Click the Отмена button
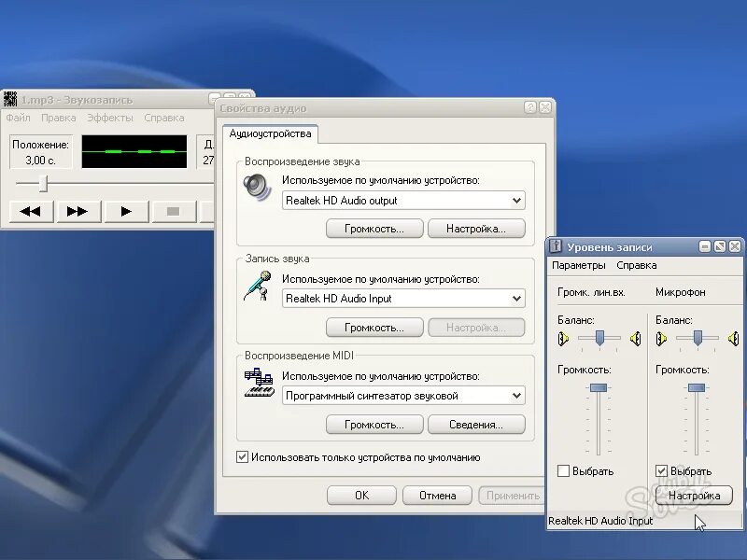Image resolution: width=747 pixels, height=560 pixels. (x=437, y=496)
